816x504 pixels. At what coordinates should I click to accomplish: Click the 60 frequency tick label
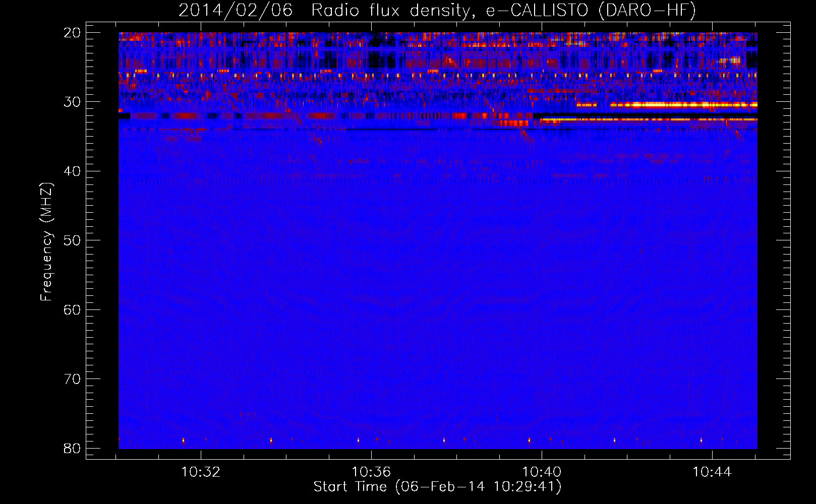tap(72, 309)
